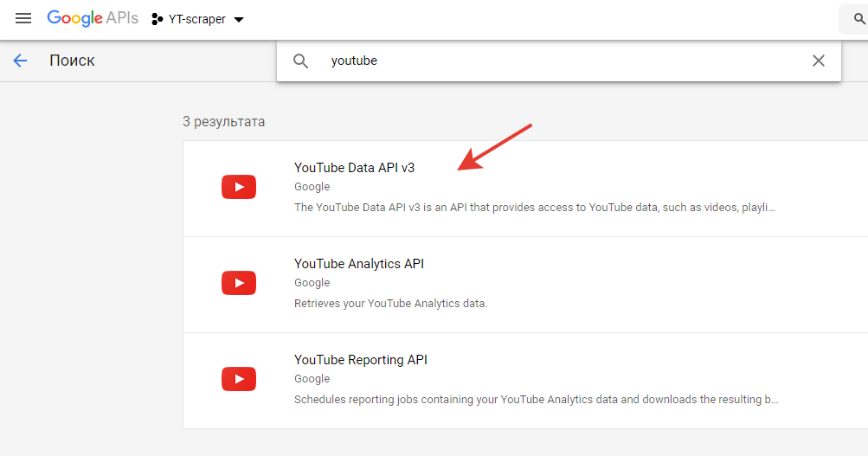Clear the search with the X icon
Screen dimensions: 868x456
coord(818,61)
